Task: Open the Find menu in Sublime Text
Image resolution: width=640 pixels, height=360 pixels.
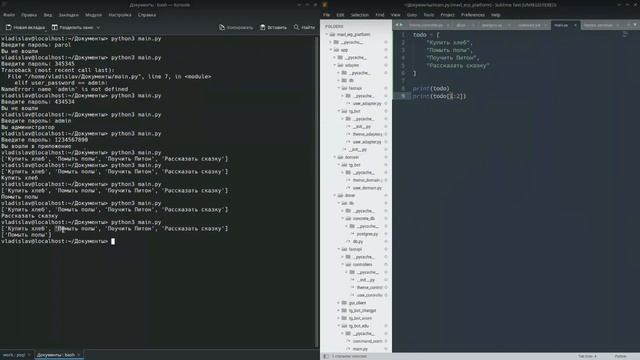Action: click(x=380, y=15)
